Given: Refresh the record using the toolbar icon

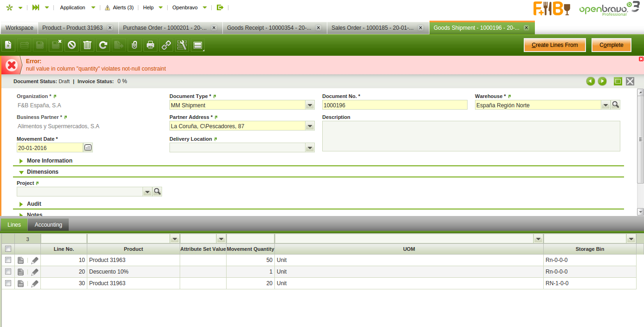Looking at the screenshot, I should 103,45.
